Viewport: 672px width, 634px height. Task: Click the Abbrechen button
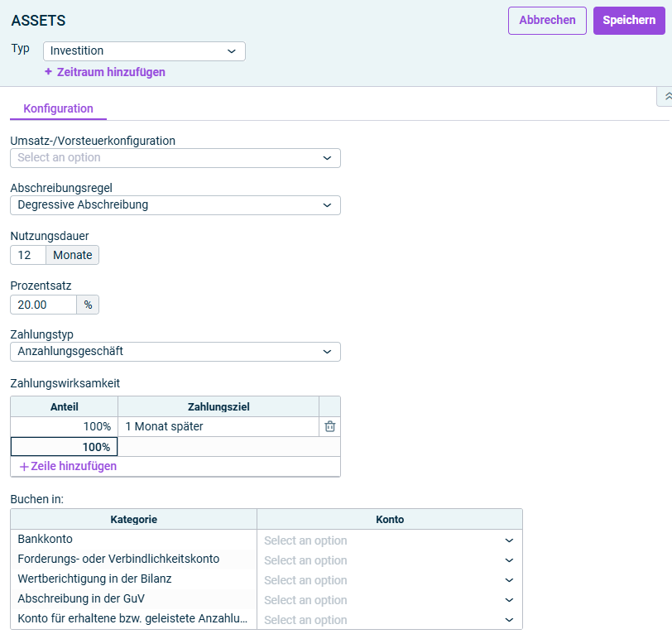tap(547, 21)
